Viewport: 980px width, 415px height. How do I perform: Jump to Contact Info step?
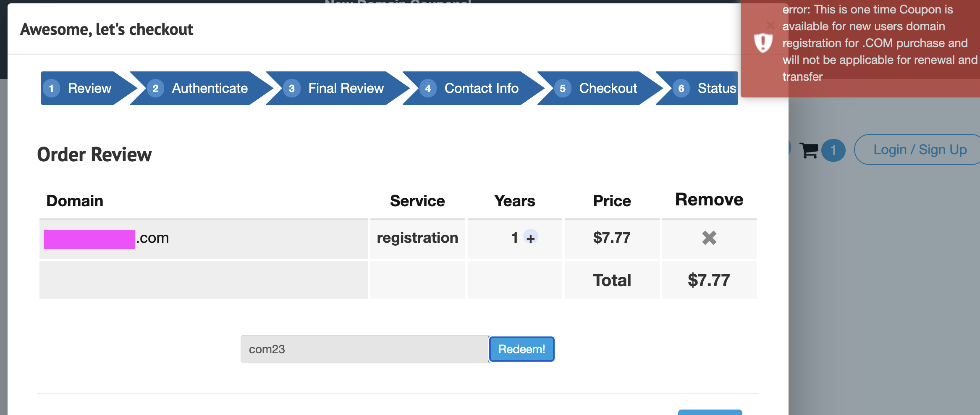click(x=474, y=88)
